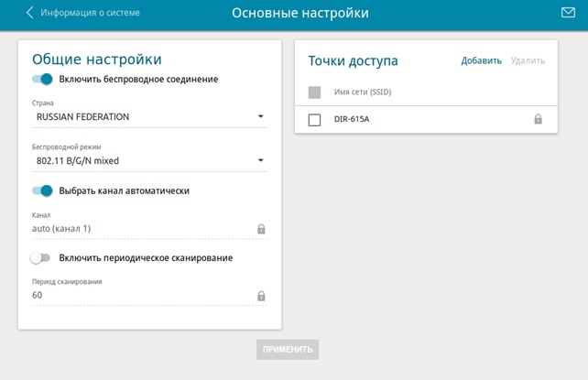Click the Период сканирования value field
This screenshot has width=588, height=380.
click(137, 296)
